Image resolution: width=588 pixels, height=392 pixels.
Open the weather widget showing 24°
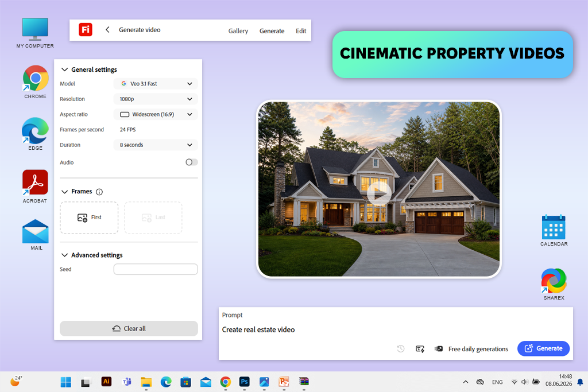16,381
